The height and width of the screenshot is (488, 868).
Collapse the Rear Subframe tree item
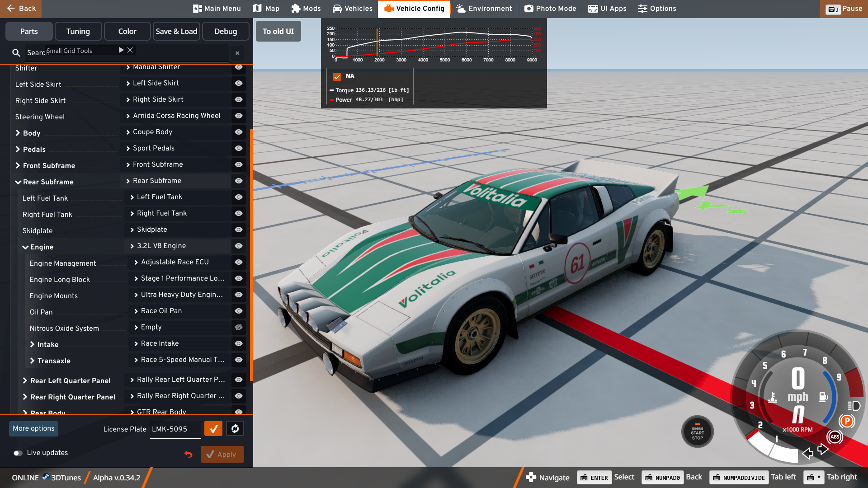[18, 182]
